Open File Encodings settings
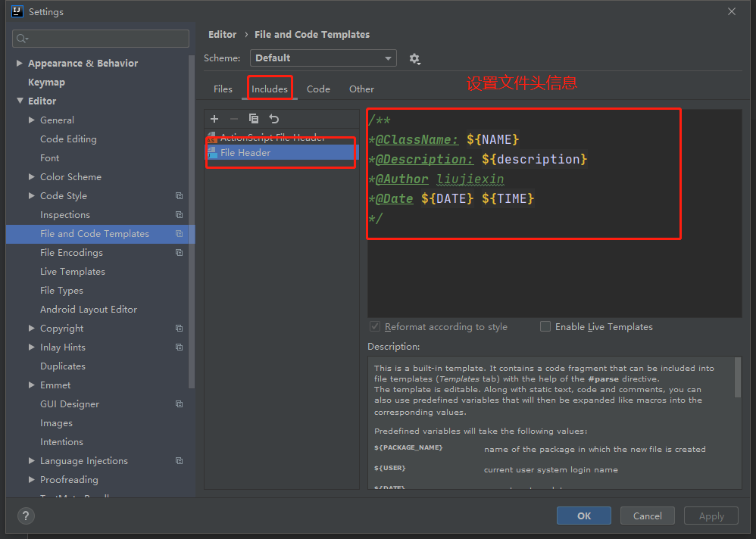Screen dimensions: 756x539 click(x=71, y=252)
